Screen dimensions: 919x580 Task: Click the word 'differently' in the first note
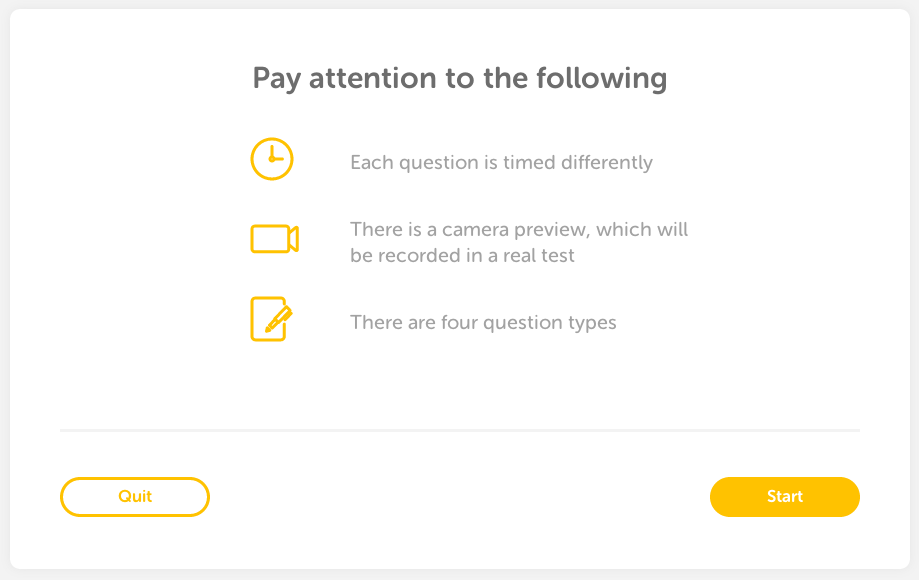tap(607, 162)
